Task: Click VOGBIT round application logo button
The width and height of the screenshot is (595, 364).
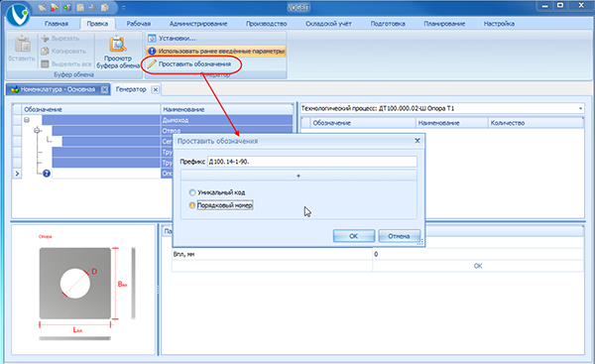Action: click(18, 15)
